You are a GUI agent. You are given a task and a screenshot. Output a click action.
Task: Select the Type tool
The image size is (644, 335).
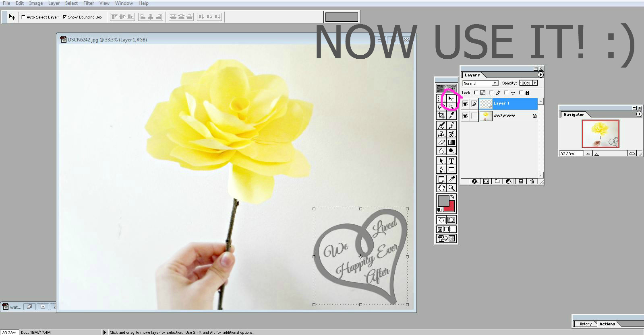[x=451, y=161]
